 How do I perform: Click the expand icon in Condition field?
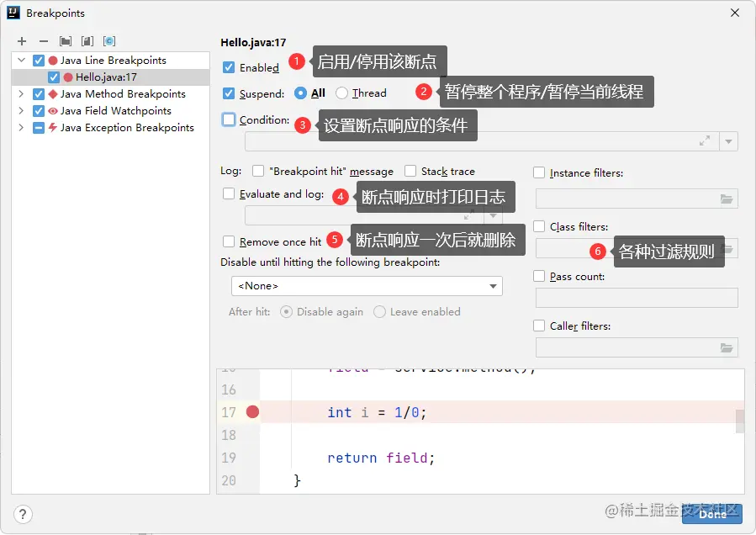click(705, 140)
